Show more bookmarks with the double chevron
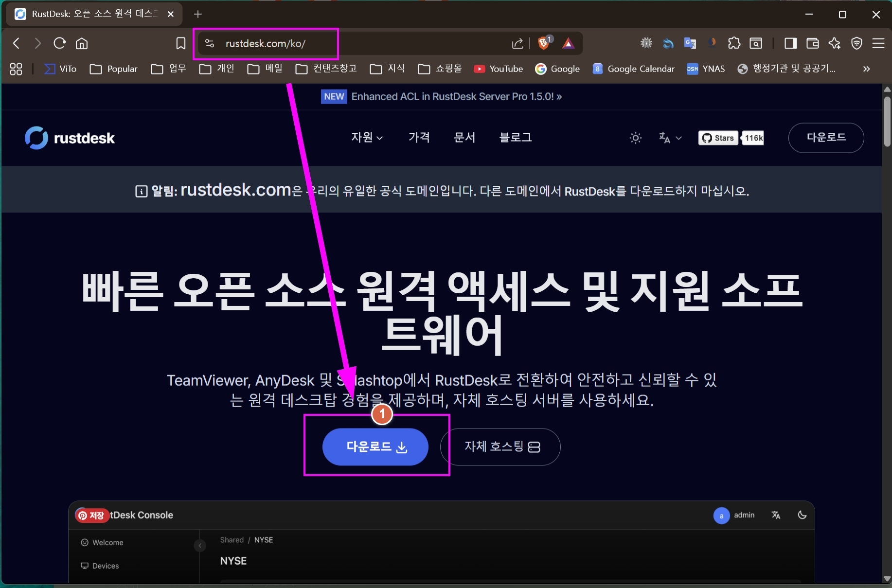 (866, 69)
